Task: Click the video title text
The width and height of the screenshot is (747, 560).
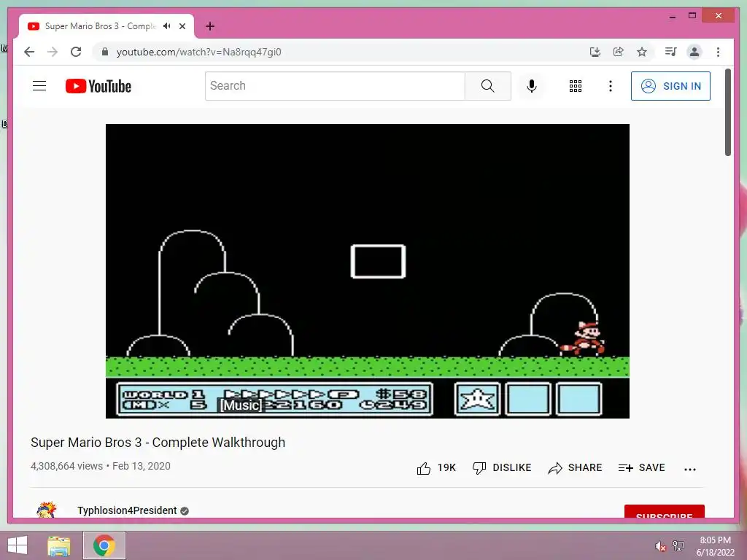Action: click(x=158, y=443)
